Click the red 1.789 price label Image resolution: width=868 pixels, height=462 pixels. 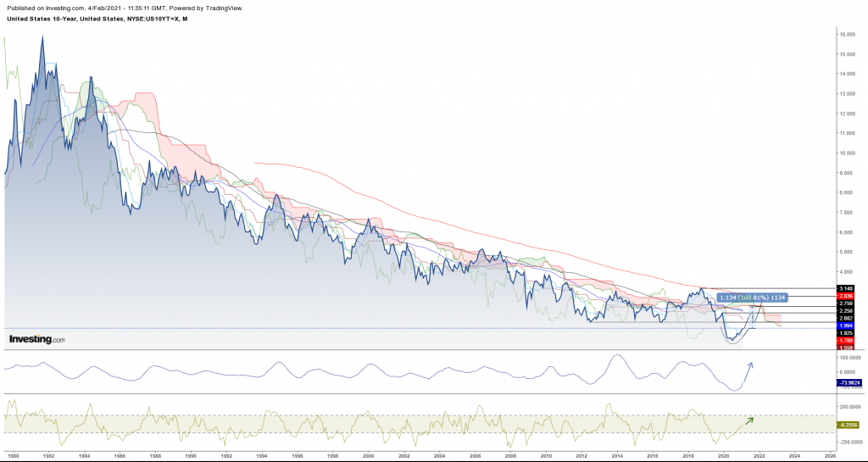pos(846,341)
